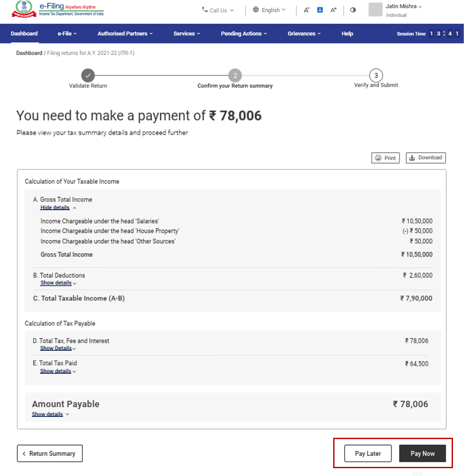This screenshot has width=469, height=476.
Task: Collapse Gross Total Income via Hide details
Action: pos(55,207)
